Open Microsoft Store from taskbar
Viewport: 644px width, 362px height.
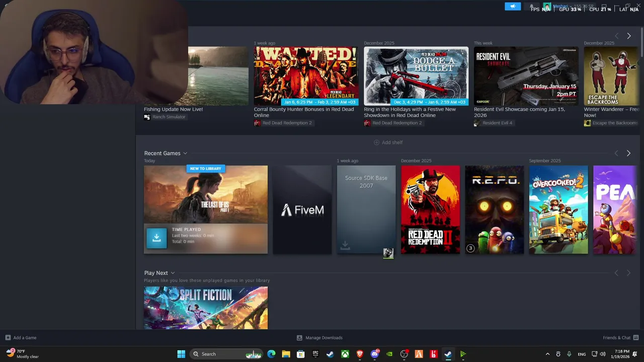coord(300,354)
